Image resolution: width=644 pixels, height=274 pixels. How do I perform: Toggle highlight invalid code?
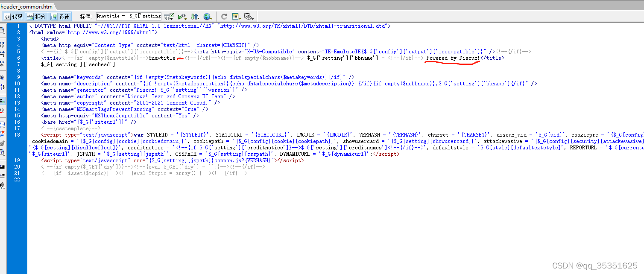click(2, 110)
